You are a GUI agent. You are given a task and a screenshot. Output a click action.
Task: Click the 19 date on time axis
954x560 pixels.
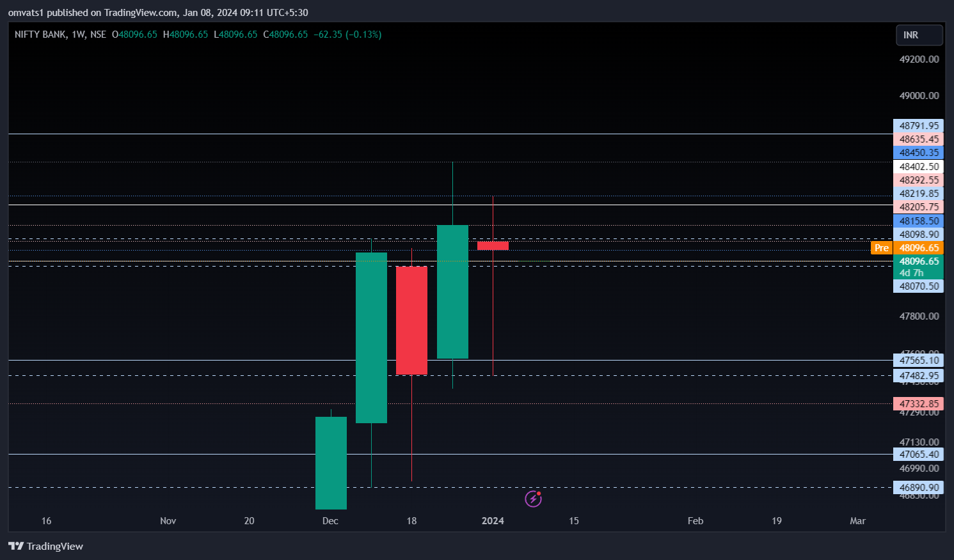(776, 521)
